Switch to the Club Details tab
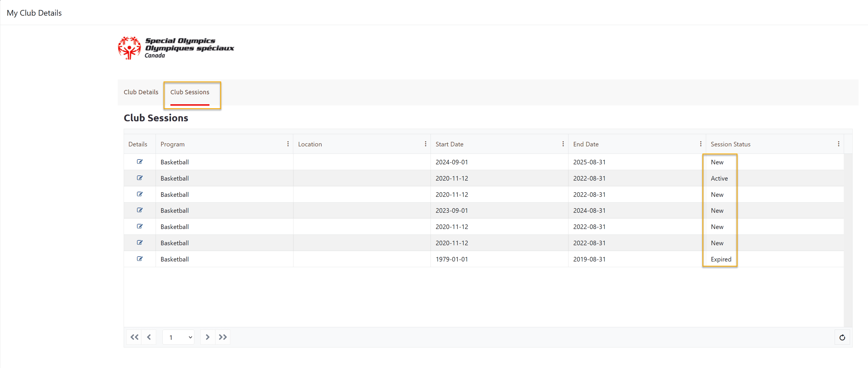Viewport: 868px width, 368px height. point(141,92)
